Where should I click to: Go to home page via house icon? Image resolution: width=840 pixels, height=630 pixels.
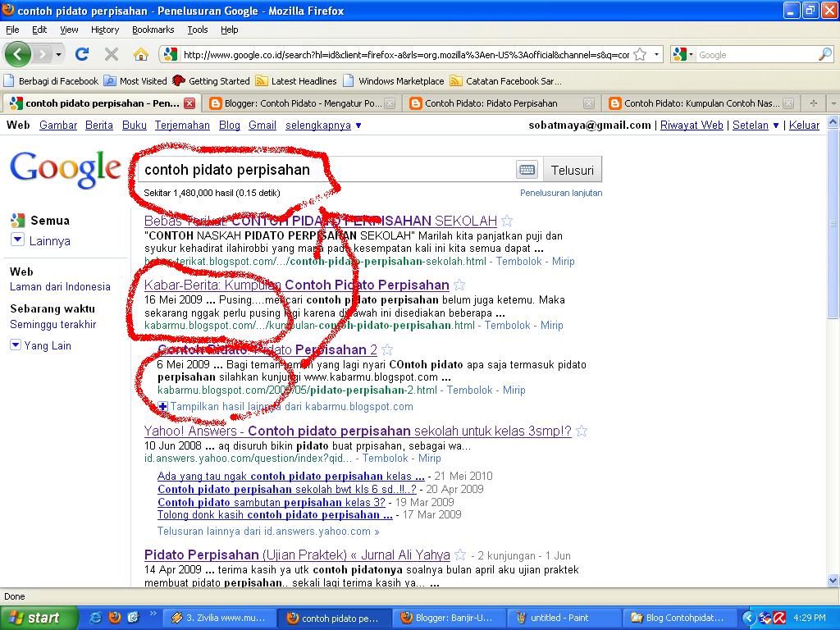(141, 54)
